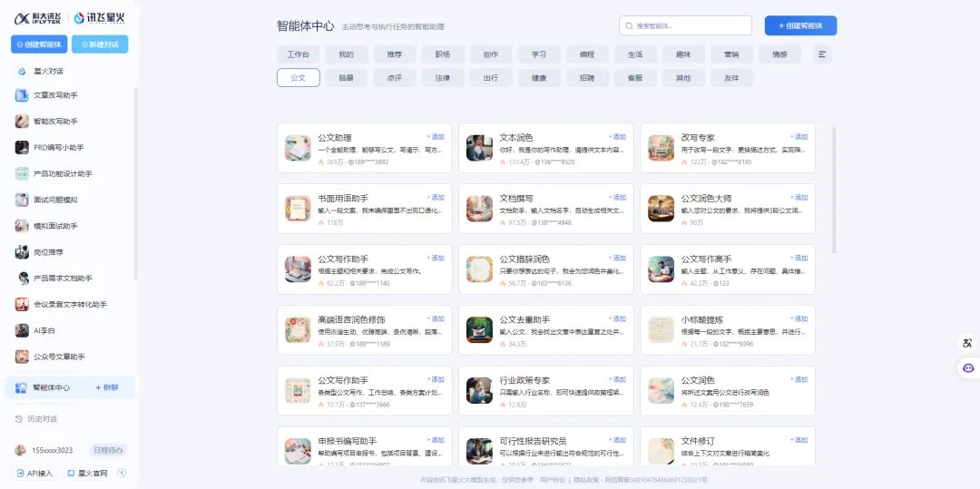Open the 文本润色 card thumbnail
Screen dimensions: 980x489
coord(479,148)
